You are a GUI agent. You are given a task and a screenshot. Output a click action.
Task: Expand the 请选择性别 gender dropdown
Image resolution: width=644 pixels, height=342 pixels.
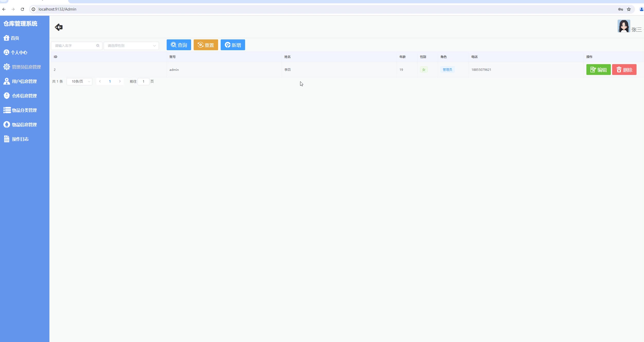tap(131, 46)
